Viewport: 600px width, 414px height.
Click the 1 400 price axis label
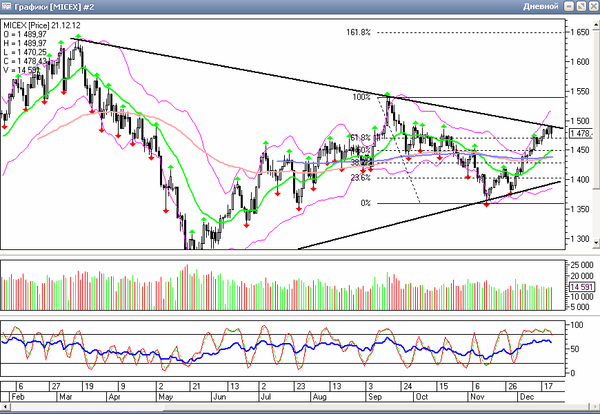point(580,179)
